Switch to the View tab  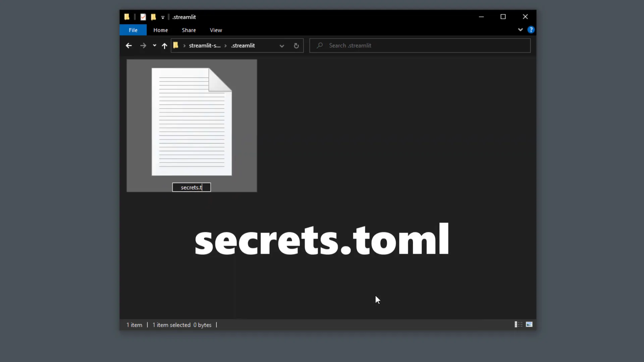(216, 30)
